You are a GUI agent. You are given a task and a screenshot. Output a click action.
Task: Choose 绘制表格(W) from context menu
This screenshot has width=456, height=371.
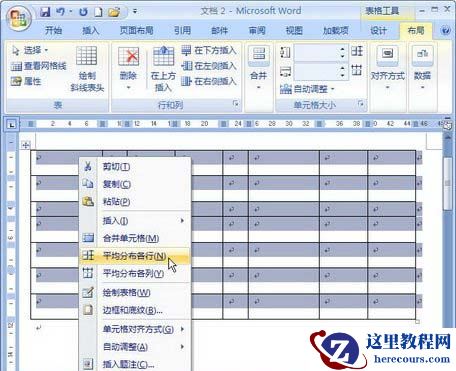tap(135, 293)
